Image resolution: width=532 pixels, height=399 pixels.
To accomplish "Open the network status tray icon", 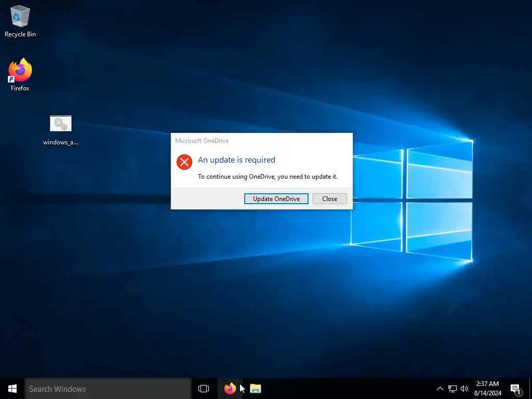I will 453,389.
